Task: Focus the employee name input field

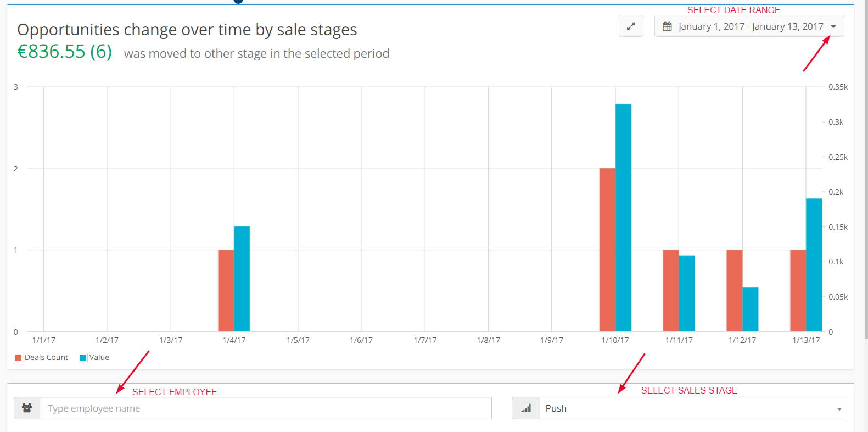Action: click(266, 408)
